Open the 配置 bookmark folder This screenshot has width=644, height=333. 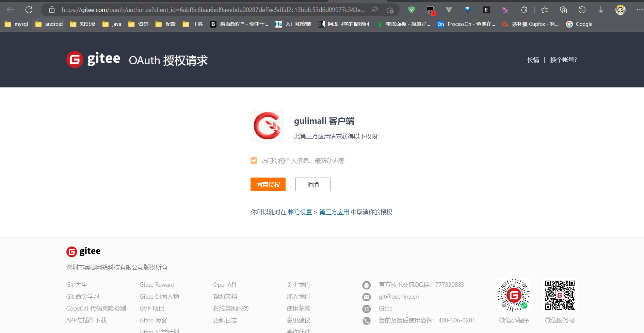click(165, 24)
